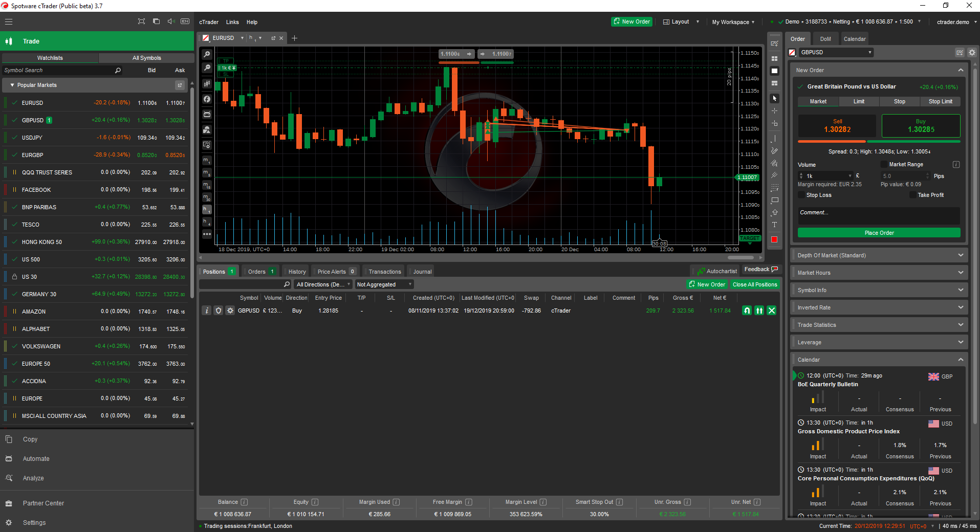Select the m15 timeframe button
The image size is (980, 532).
click(x=207, y=185)
